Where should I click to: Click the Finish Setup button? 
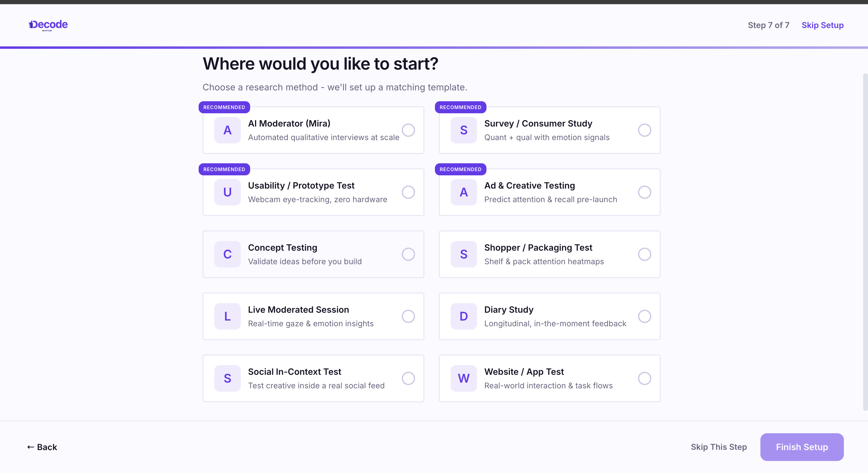point(802,447)
